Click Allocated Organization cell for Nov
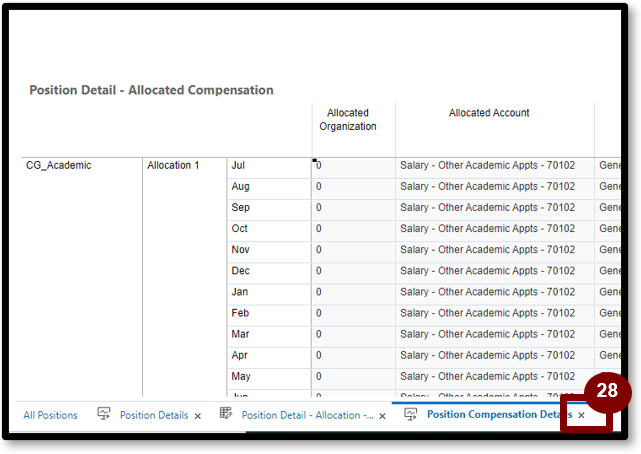 (354, 250)
